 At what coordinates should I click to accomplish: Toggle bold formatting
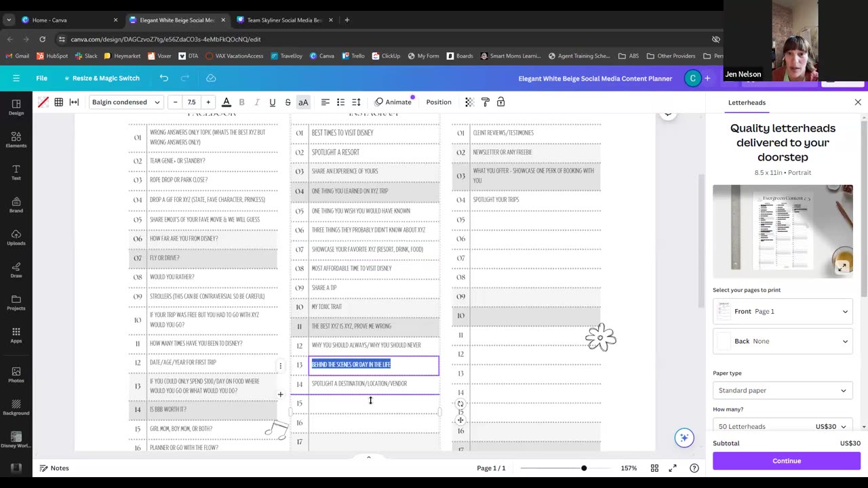[241, 102]
